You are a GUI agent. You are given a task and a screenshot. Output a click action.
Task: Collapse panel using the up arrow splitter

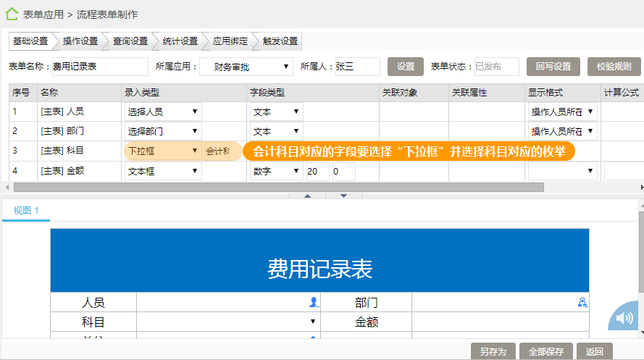(307, 196)
